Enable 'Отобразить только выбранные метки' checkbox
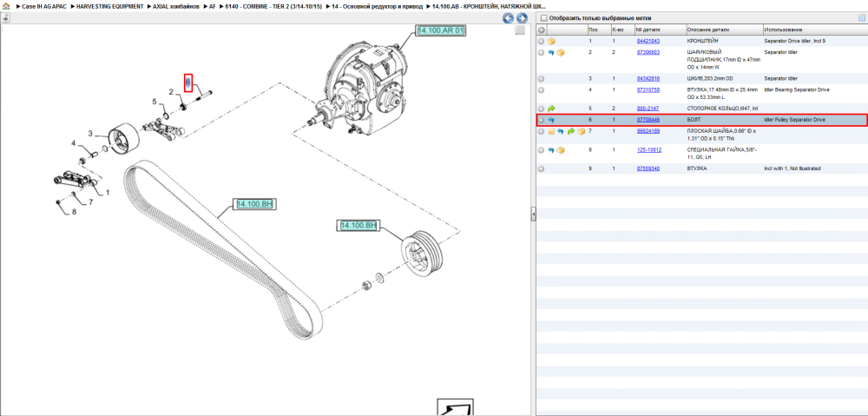Image resolution: width=868 pixels, height=416 pixels. pos(543,18)
